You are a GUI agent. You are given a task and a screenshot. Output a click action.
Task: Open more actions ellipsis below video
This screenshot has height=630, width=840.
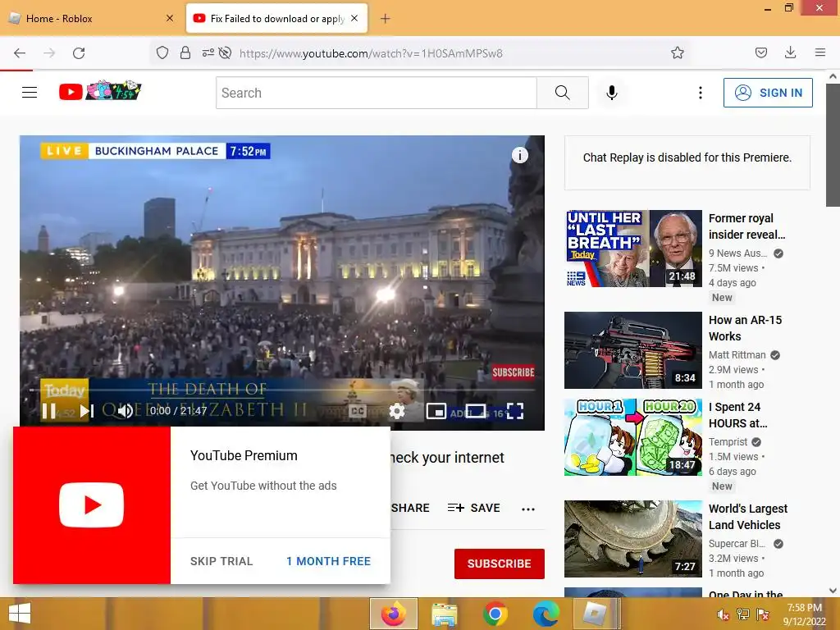[x=528, y=509]
